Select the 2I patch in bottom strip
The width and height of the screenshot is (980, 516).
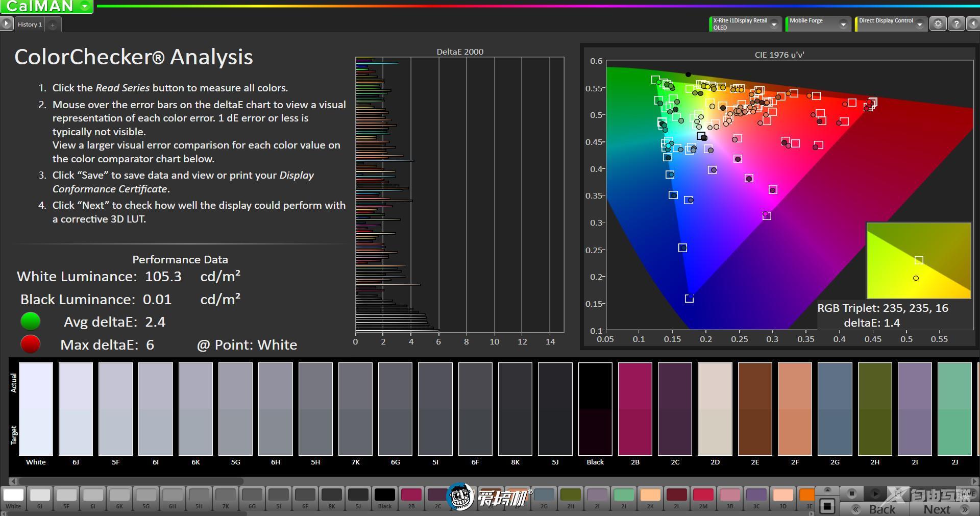point(597,498)
